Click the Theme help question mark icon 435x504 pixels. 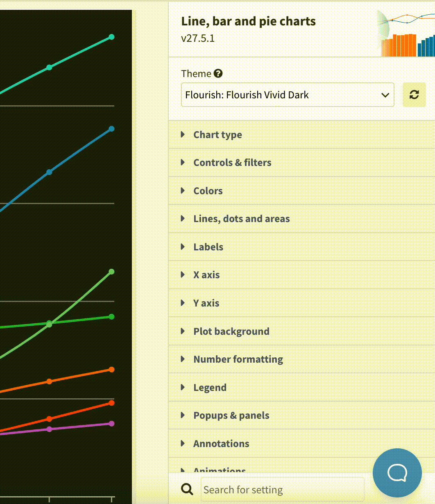pyautogui.click(x=218, y=74)
